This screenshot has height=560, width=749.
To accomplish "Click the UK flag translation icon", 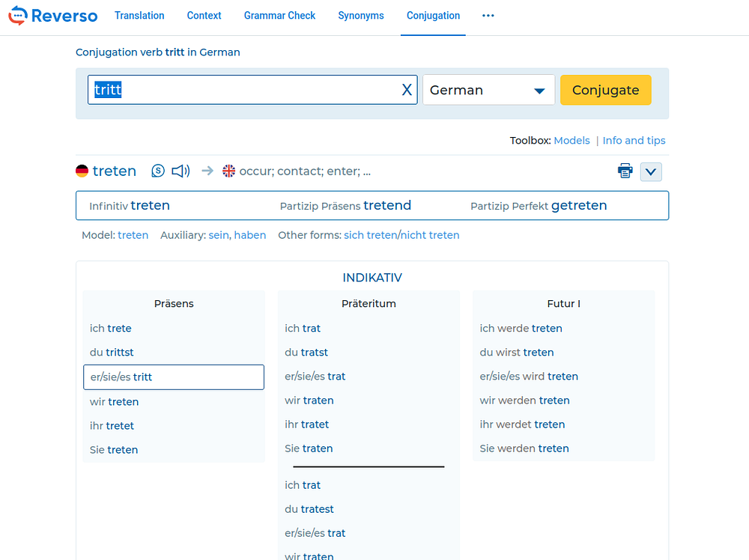I will pyautogui.click(x=228, y=171).
